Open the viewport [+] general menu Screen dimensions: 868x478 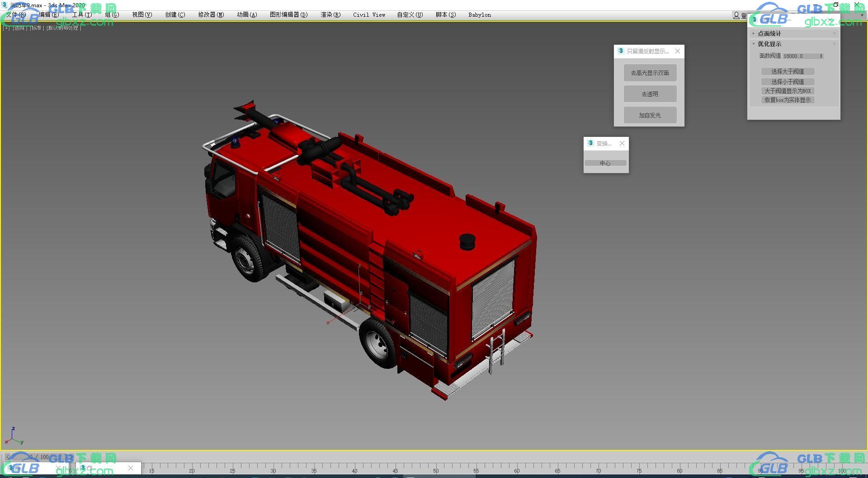point(6,28)
